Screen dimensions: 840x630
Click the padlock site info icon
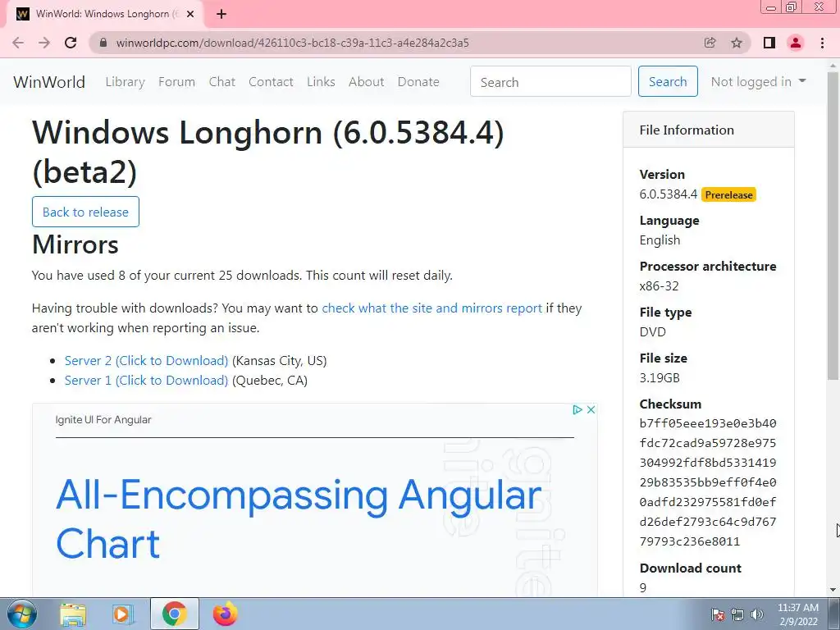pos(103,43)
